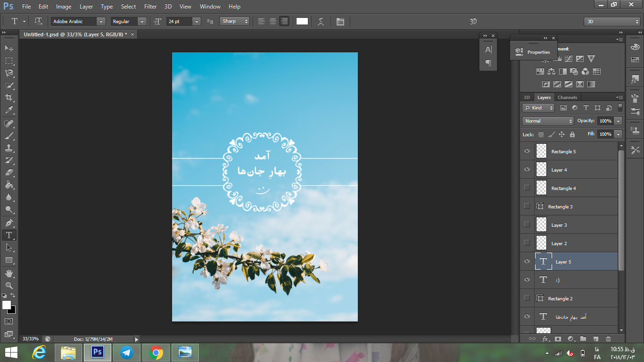
Task: Select the Pen tool
Action: coord(9,222)
